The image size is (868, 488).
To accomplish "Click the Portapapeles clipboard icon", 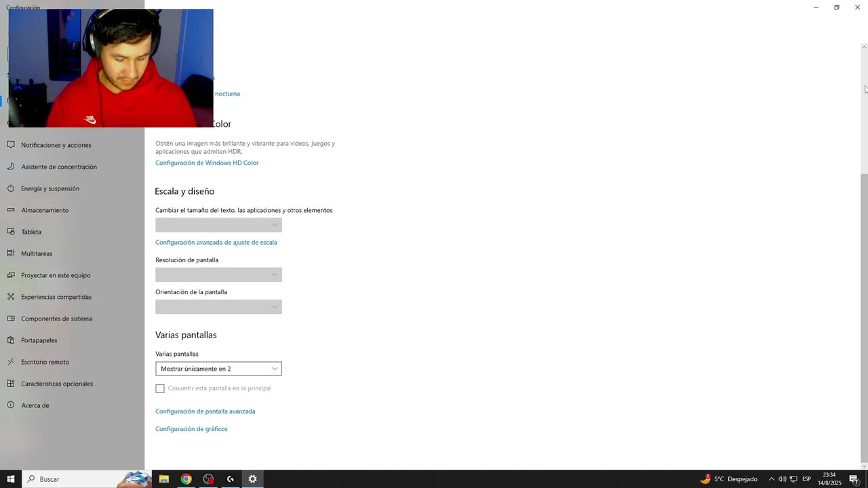I will click(11, 340).
